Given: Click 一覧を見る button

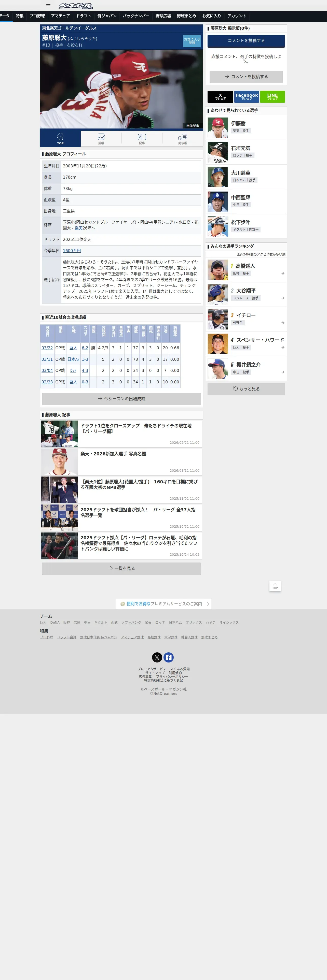Looking at the screenshot, I should (121, 568).
